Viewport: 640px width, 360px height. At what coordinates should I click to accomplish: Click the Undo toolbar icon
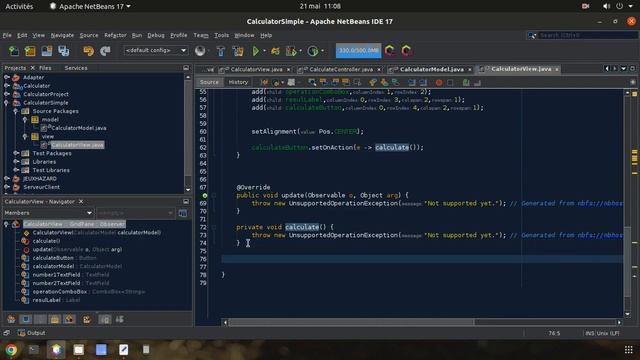click(88, 51)
